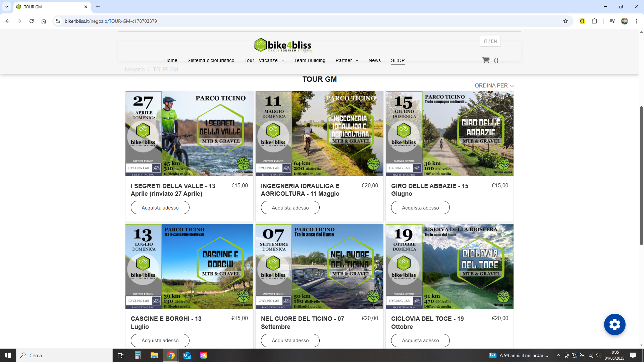Image resolution: width=644 pixels, height=362 pixels.
Task: Switch language with IT / EN toggle
Action: point(490,41)
